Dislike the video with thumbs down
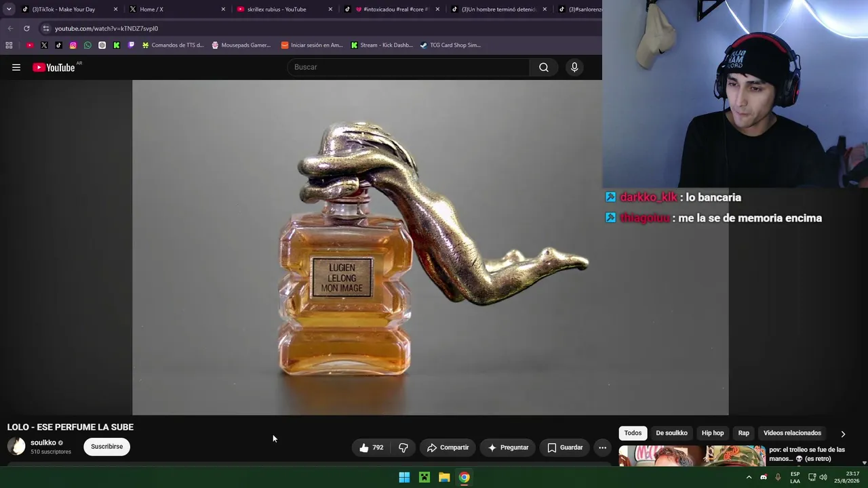The width and height of the screenshot is (868, 488). pos(403,447)
